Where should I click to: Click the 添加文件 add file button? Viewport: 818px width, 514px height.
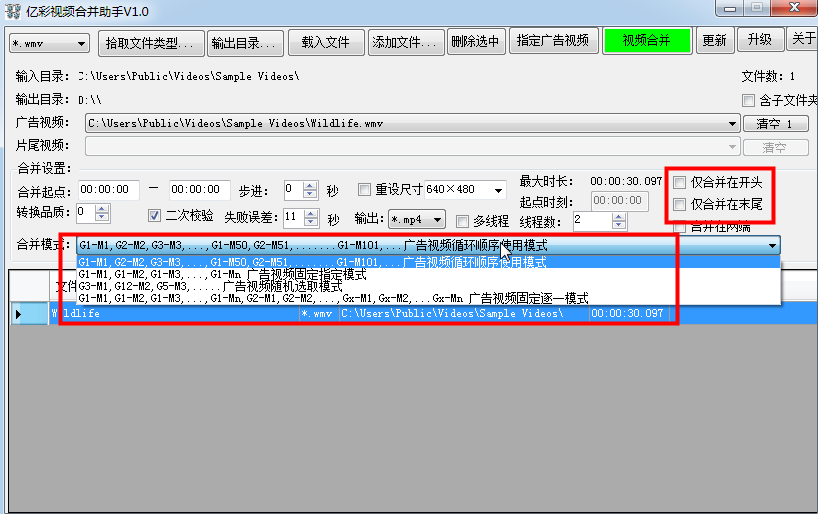[x=406, y=42]
